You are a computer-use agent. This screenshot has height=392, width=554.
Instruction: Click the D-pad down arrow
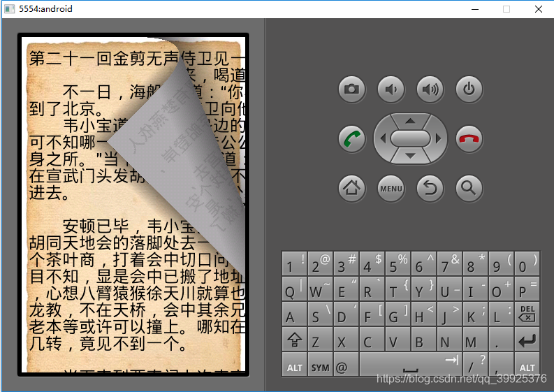410,156
